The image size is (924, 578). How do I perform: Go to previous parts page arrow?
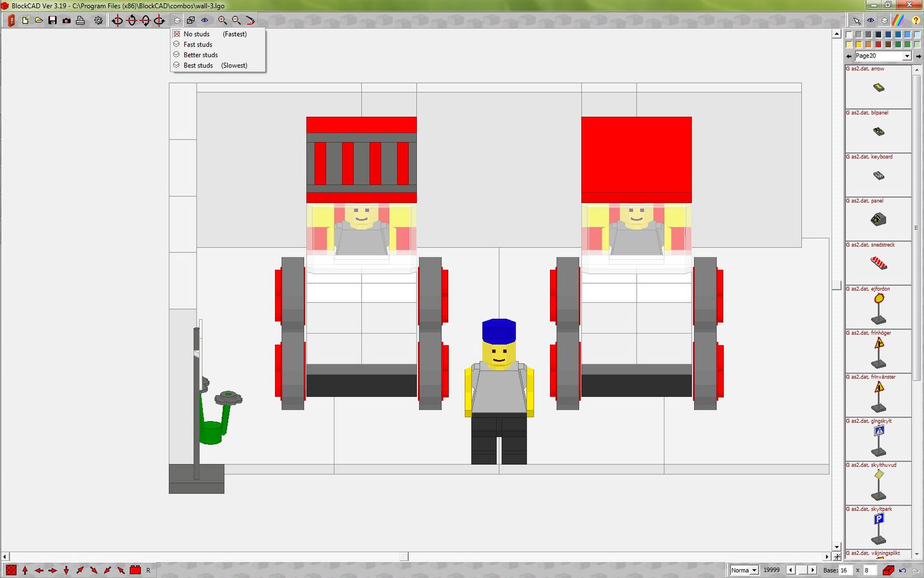coord(849,56)
